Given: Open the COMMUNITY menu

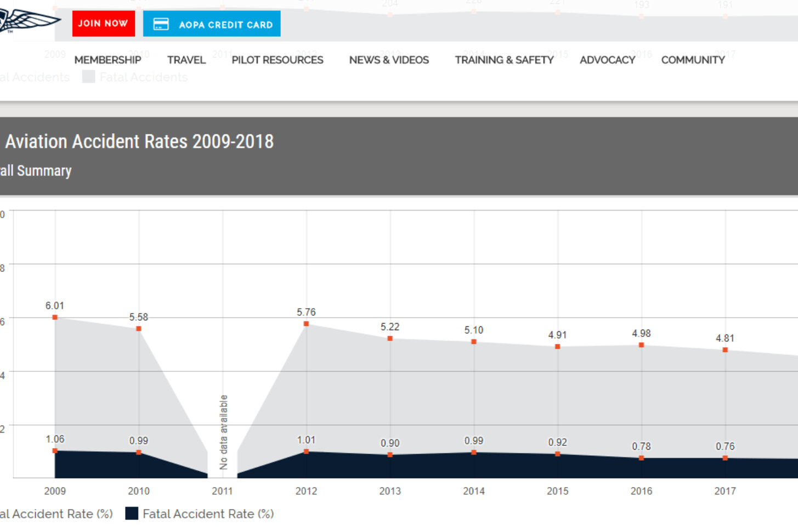Looking at the screenshot, I should point(693,60).
